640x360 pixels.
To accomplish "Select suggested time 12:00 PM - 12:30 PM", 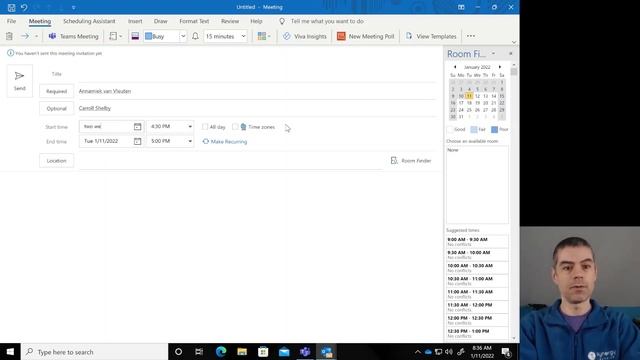I will (477, 320).
